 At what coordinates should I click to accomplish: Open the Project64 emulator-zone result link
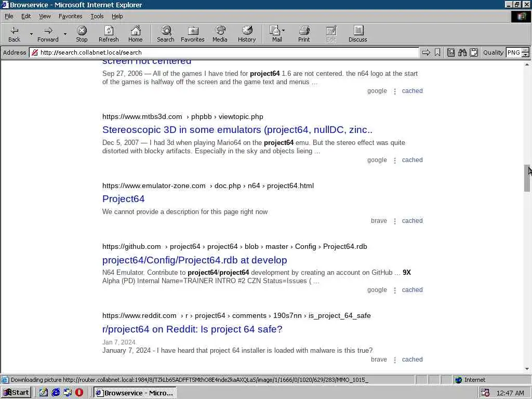point(123,199)
